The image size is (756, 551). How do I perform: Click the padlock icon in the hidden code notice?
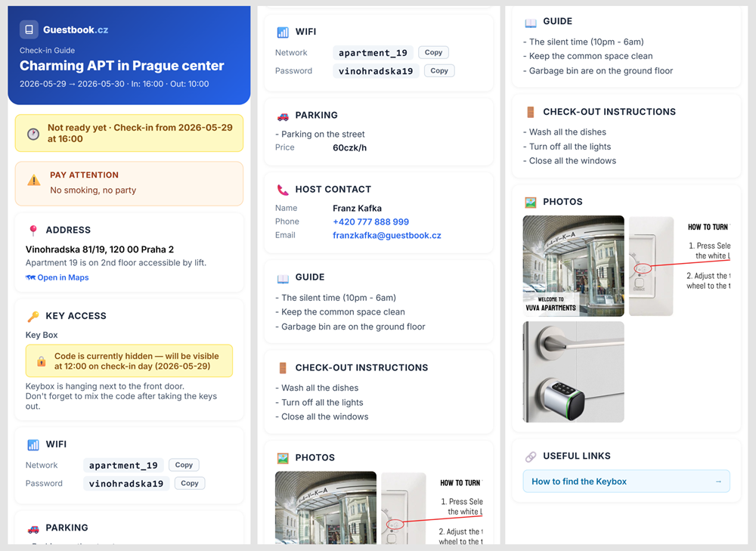[42, 361]
